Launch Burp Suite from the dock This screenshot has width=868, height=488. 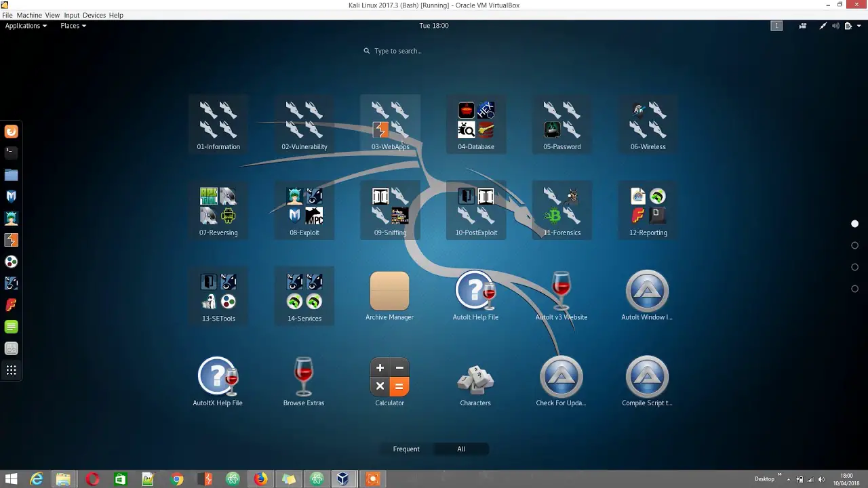[x=11, y=240]
